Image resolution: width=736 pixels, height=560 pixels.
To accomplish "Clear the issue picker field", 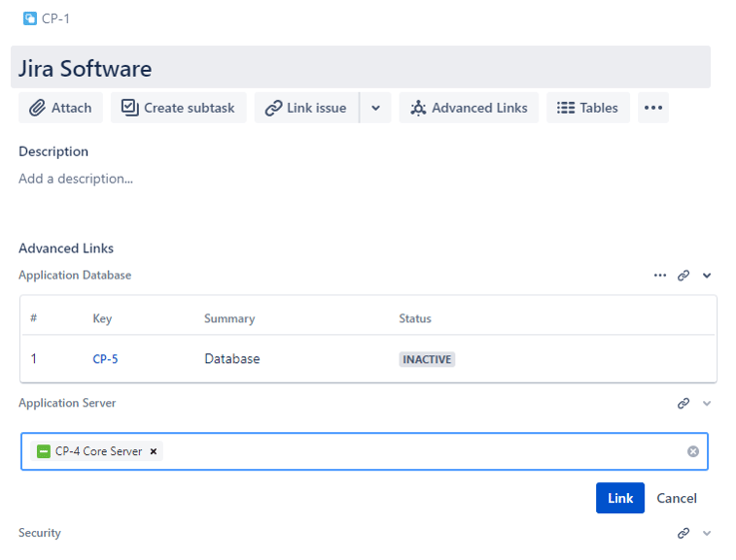I will [x=693, y=451].
